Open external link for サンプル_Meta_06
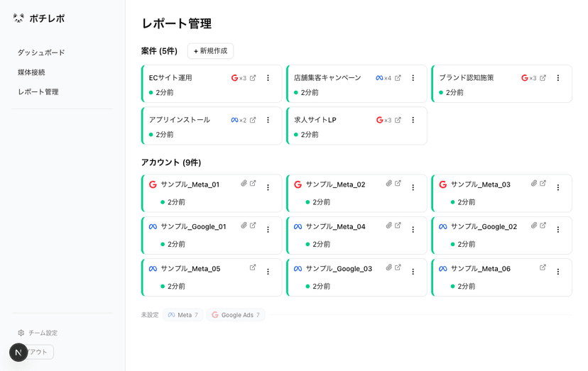The width and height of the screenshot is (588, 371). click(x=543, y=267)
